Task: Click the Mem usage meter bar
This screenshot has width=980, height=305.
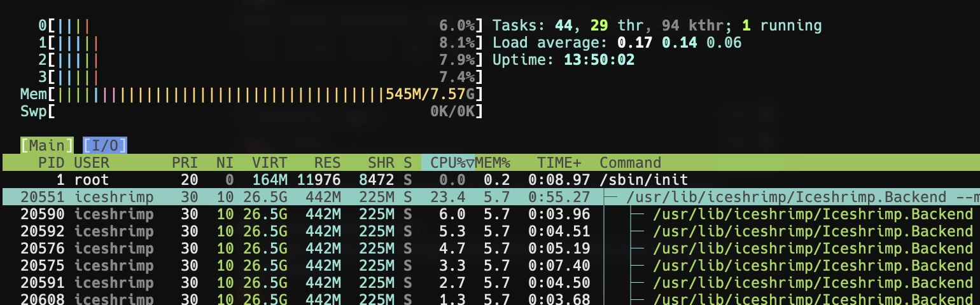Action: point(251,95)
